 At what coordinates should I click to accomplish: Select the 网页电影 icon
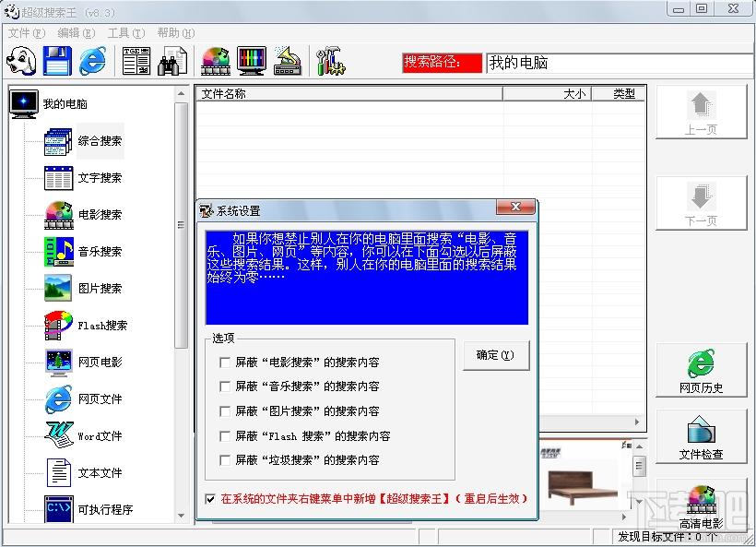[58, 363]
